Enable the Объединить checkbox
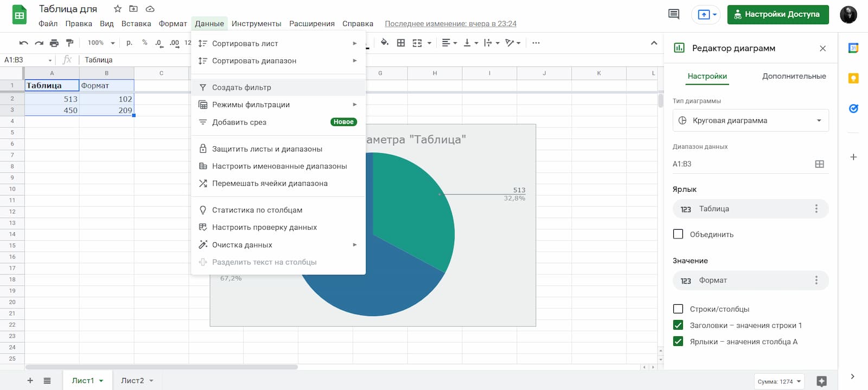This screenshot has width=868, height=390. (678, 234)
